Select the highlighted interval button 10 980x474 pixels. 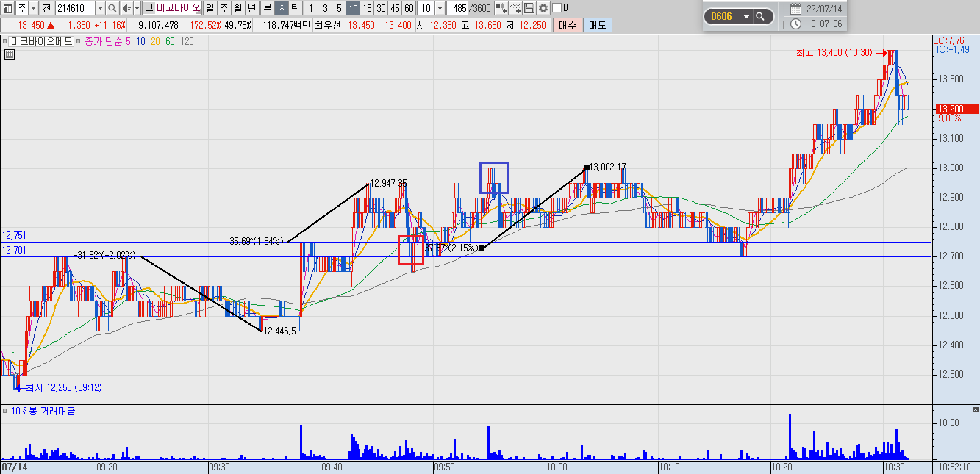353,8
